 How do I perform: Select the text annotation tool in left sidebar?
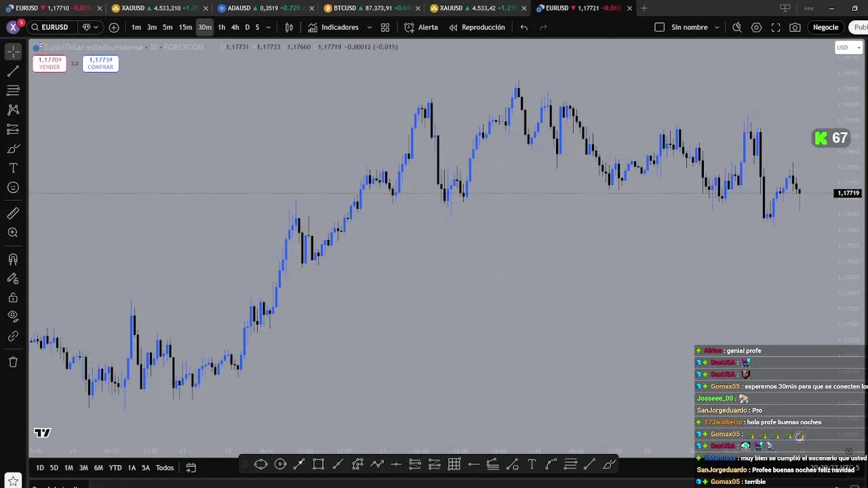tap(13, 168)
